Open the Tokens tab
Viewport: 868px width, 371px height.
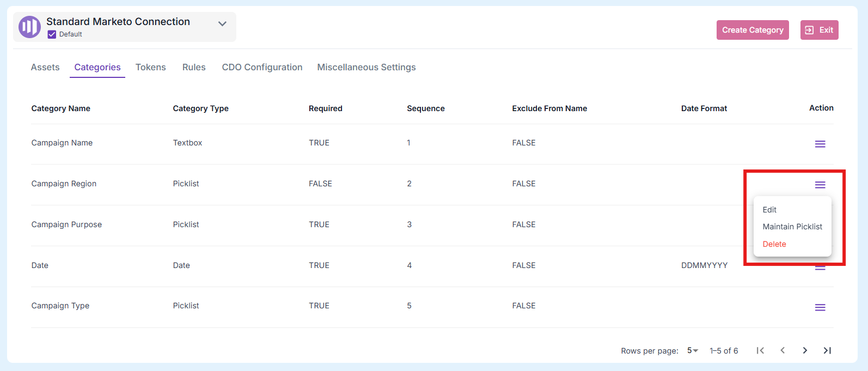[150, 67]
